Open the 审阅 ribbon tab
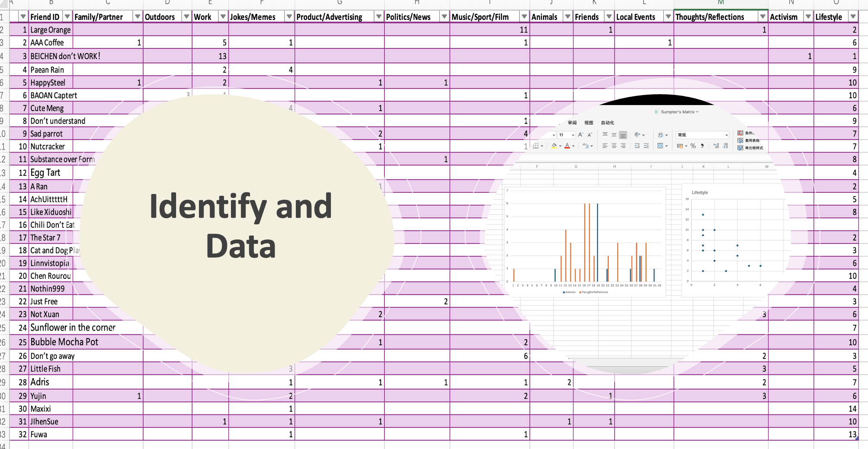The width and height of the screenshot is (868, 449). pyautogui.click(x=572, y=123)
